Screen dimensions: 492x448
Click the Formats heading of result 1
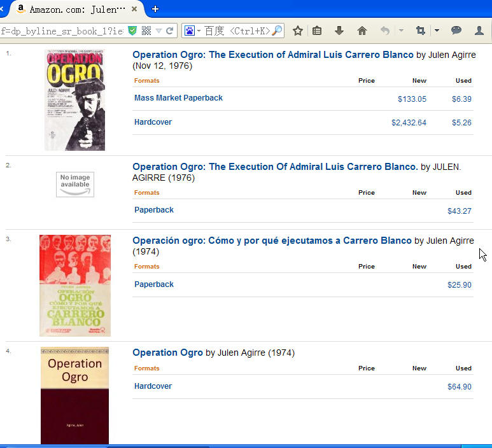pyautogui.click(x=146, y=81)
